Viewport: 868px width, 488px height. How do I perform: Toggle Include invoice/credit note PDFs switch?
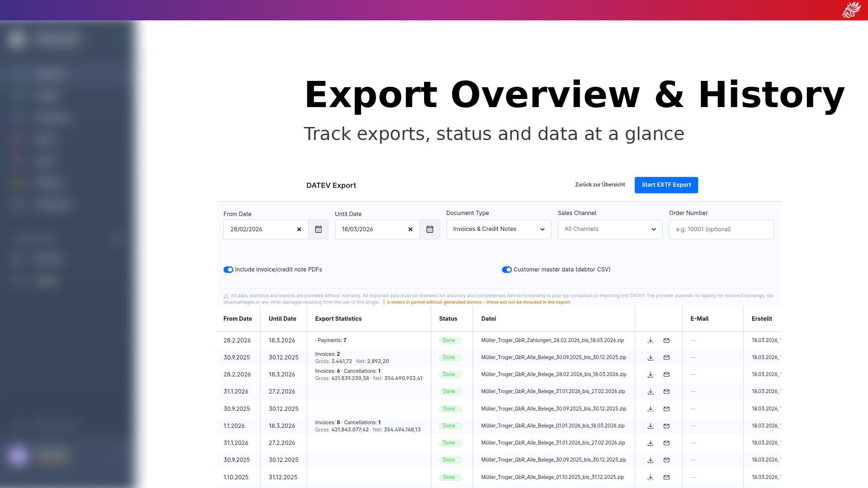tap(228, 270)
